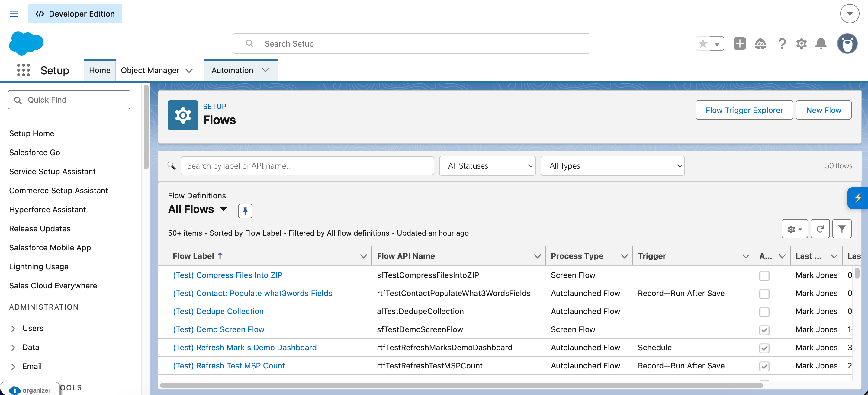Uncheck the Active checkbox for Demo Screen Flow
This screenshot has height=395, width=868.
pyautogui.click(x=764, y=330)
